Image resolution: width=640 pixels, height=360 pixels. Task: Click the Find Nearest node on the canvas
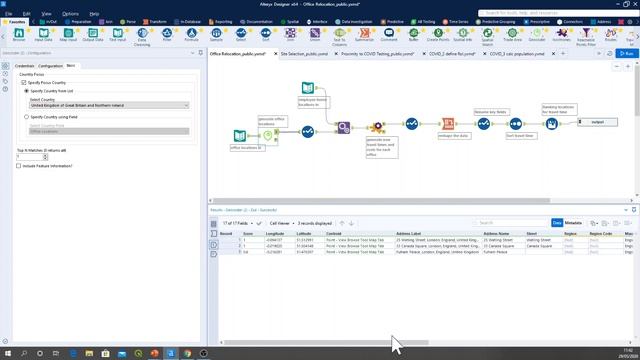[x=344, y=128]
